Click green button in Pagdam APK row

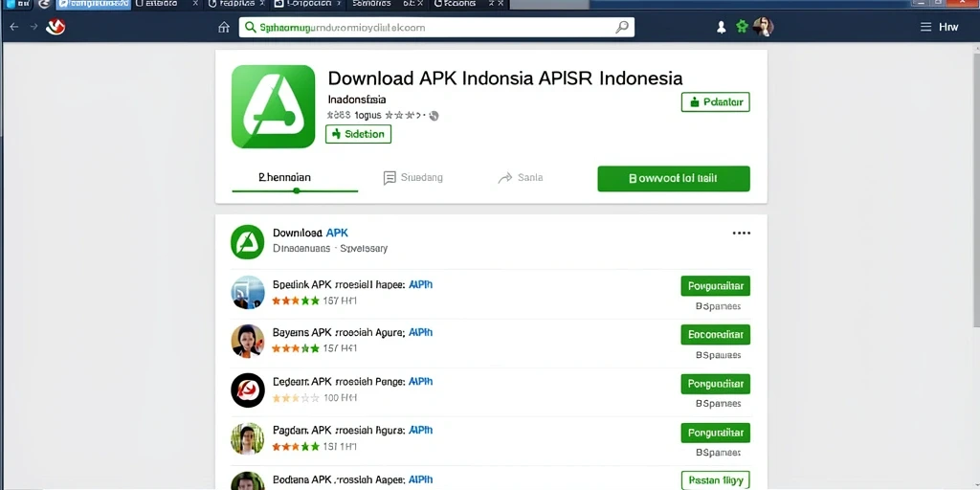click(x=715, y=433)
